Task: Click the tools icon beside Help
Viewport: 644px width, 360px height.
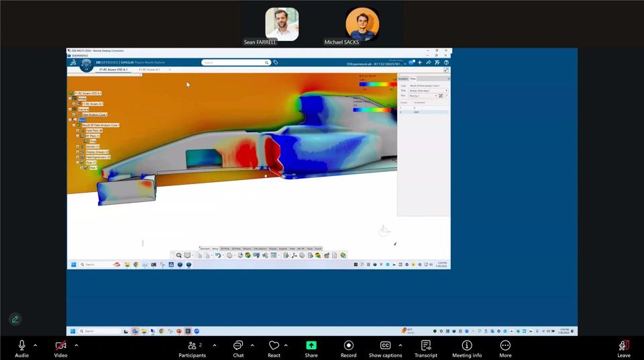Action: pyautogui.click(x=437, y=62)
